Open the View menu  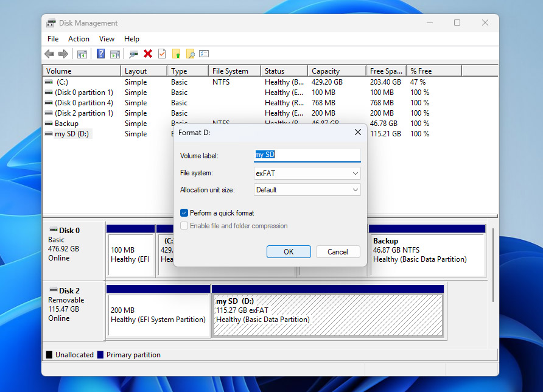[x=107, y=39]
